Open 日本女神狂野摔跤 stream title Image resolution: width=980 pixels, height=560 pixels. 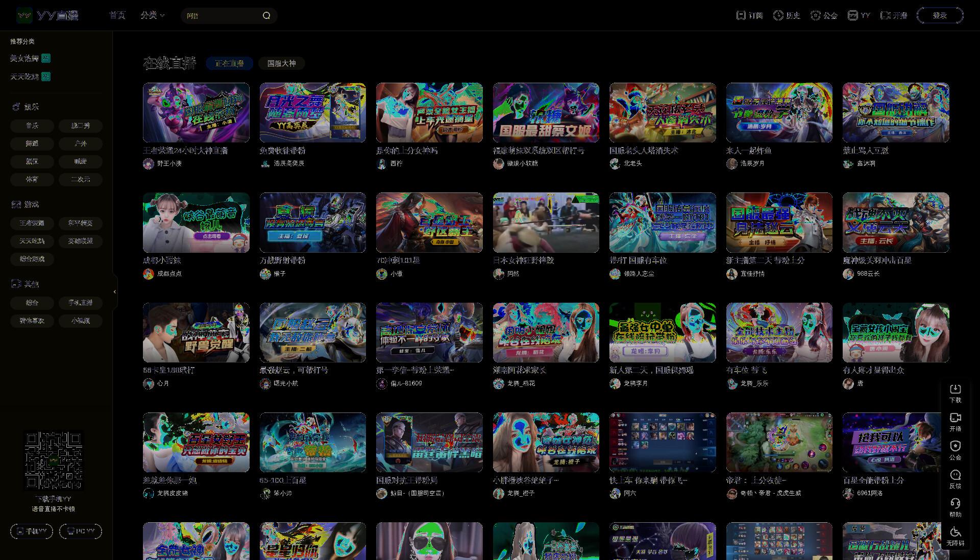coord(523,260)
